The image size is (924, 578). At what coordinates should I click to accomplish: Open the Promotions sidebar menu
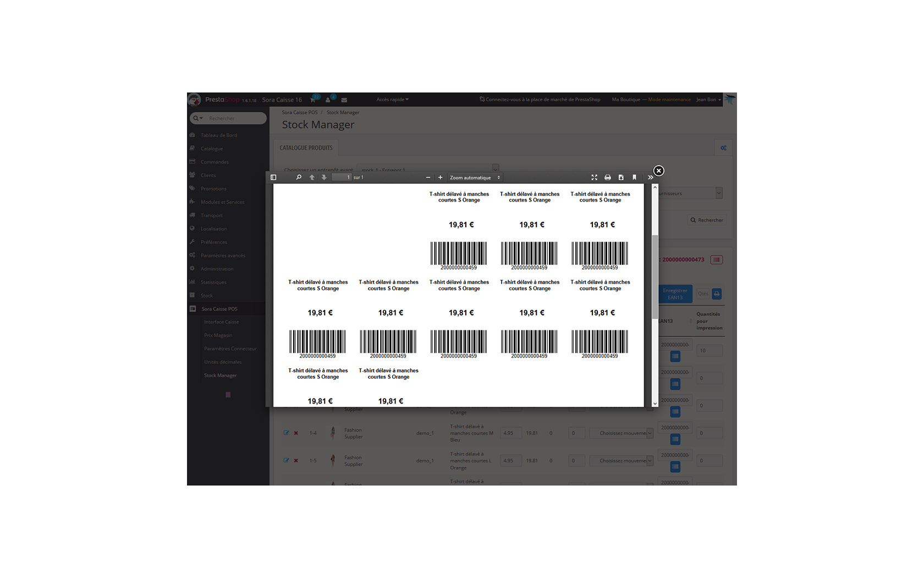pyautogui.click(x=213, y=189)
